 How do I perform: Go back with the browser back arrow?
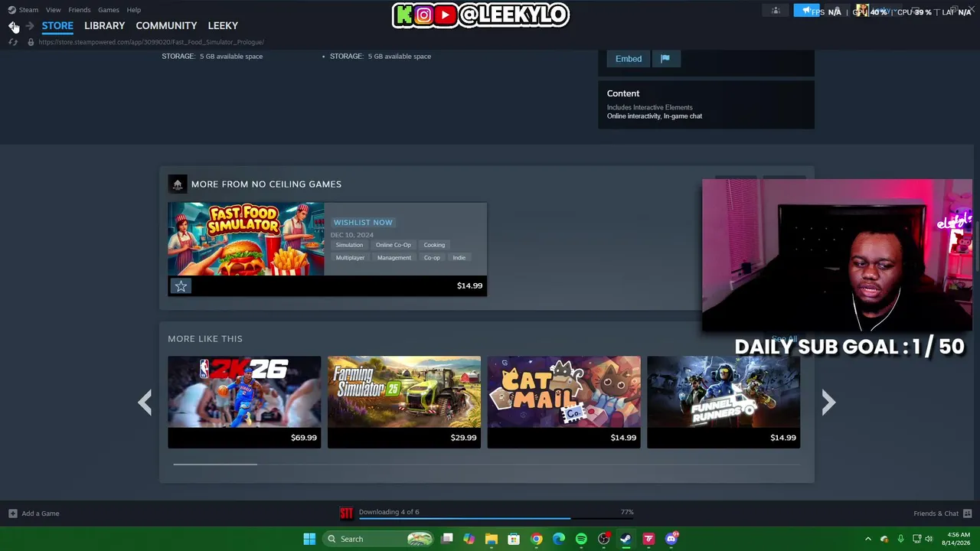pos(13,26)
